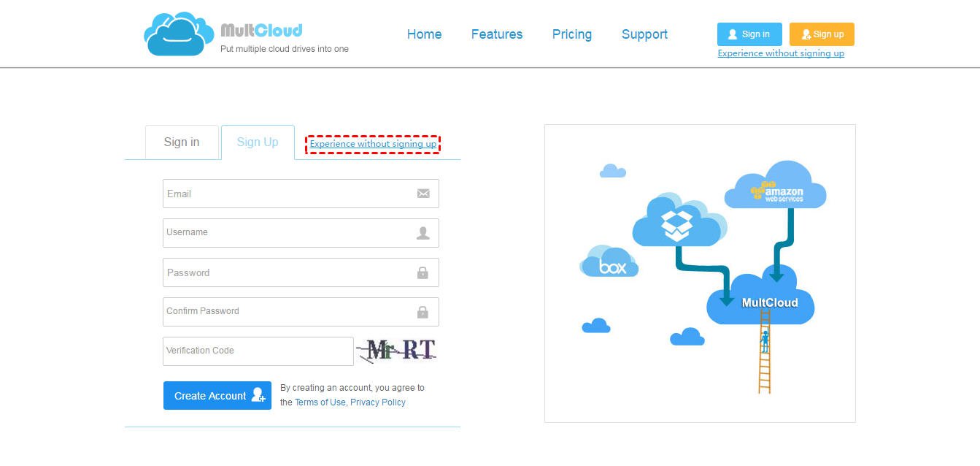Image resolution: width=980 pixels, height=466 pixels.
Task: Go to the Pricing page
Action: click(572, 34)
